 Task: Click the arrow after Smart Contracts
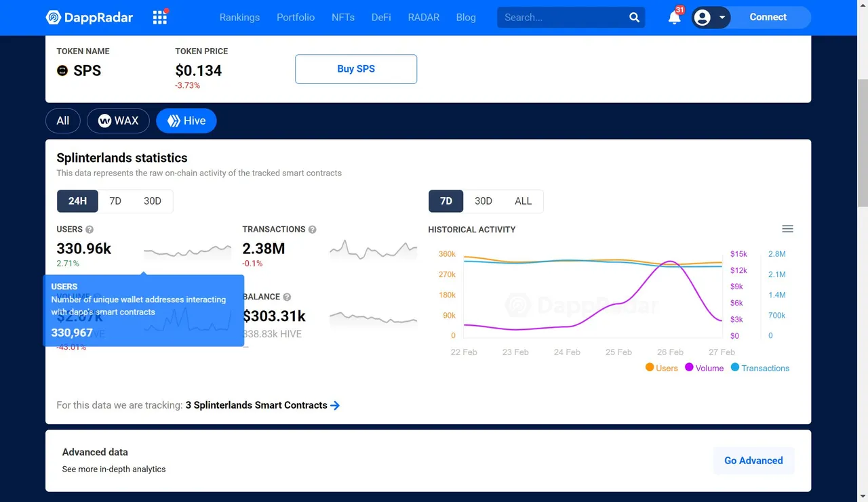click(x=335, y=405)
